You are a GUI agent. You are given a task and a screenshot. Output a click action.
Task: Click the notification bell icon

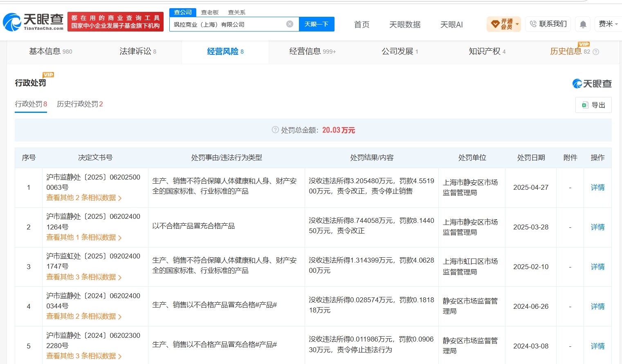tap(583, 25)
